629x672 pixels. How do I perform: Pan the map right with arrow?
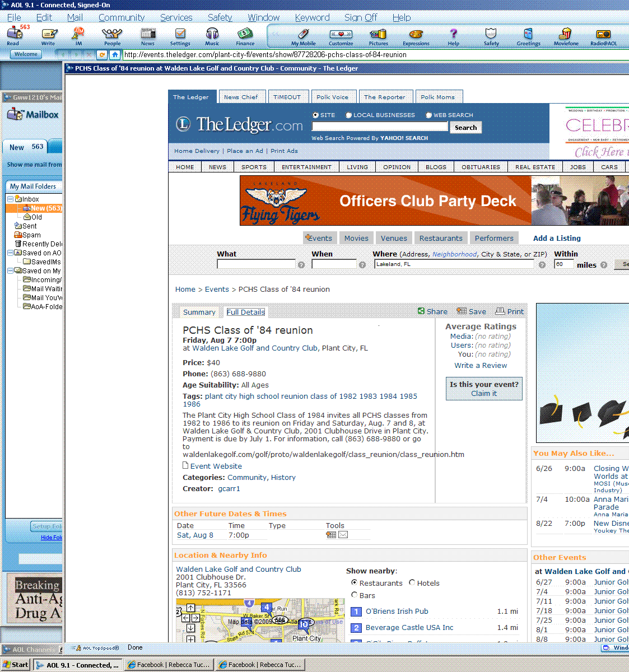point(195,618)
